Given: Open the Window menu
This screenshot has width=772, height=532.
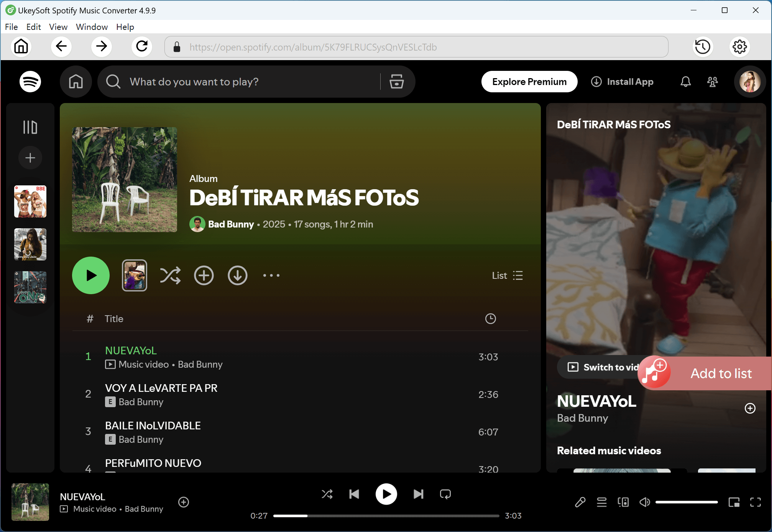Looking at the screenshot, I should click(92, 27).
